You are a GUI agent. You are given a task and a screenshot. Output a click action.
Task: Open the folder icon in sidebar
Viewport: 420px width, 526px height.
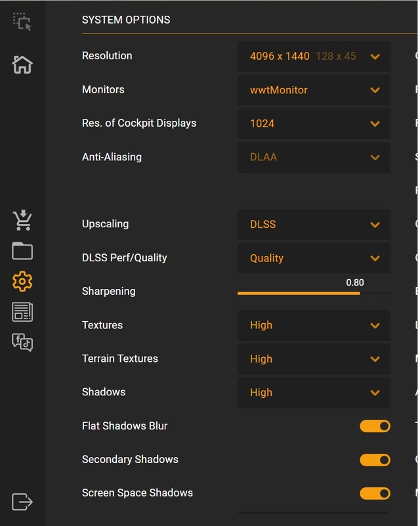pos(22,251)
